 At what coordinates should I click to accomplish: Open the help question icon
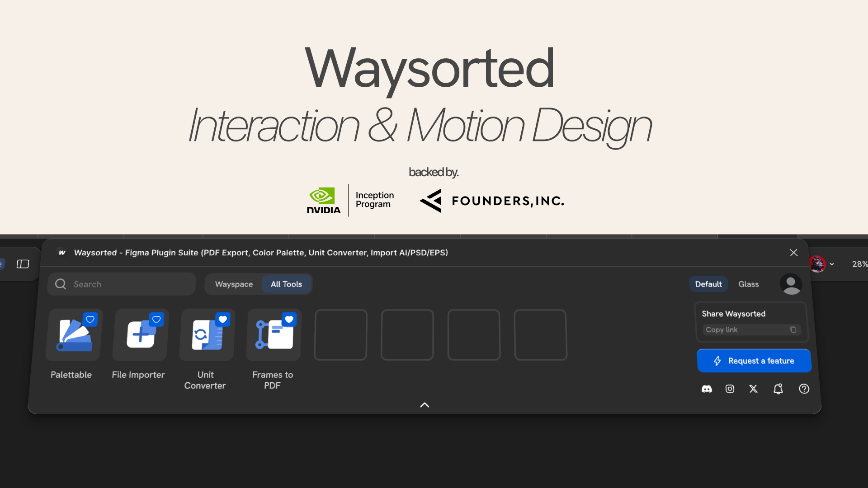[804, 389]
